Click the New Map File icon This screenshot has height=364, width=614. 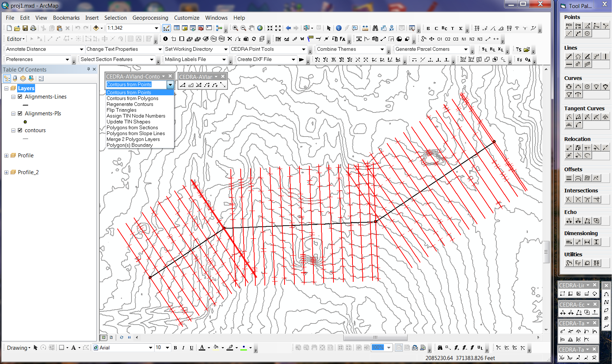click(x=9, y=28)
